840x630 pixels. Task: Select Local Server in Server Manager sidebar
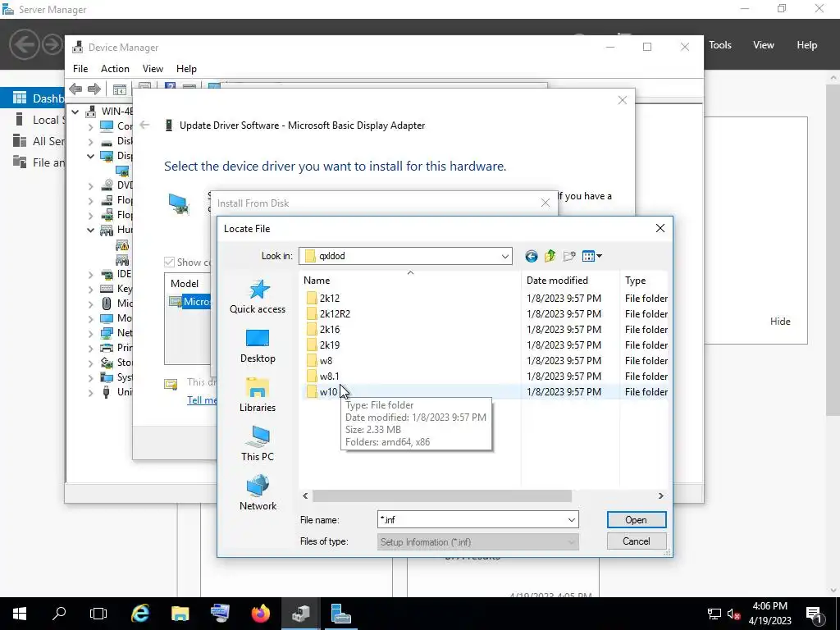33,120
